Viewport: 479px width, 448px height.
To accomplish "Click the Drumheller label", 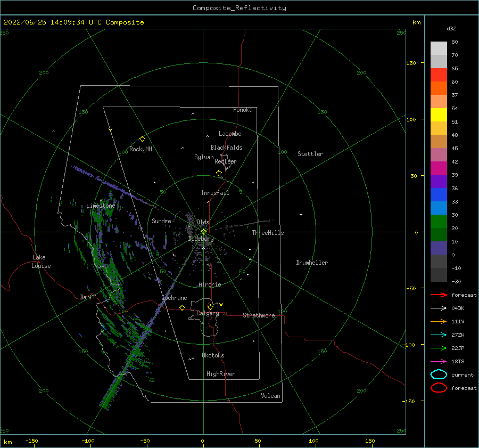I will pyautogui.click(x=312, y=263).
